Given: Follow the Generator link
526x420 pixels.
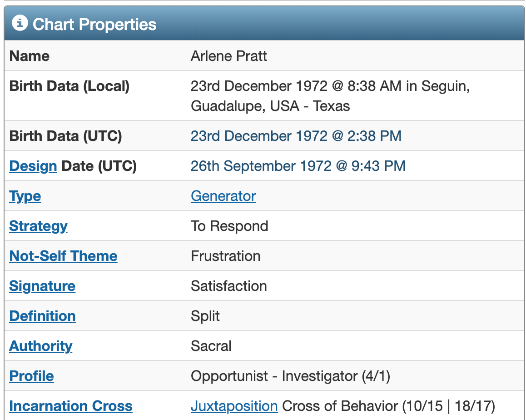Looking at the screenshot, I should click(x=223, y=196).
